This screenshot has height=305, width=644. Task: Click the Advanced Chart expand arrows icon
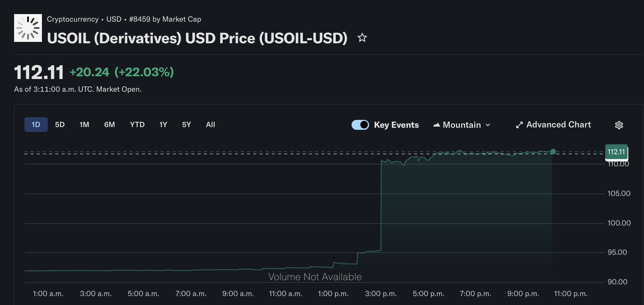(x=519, y=125)
